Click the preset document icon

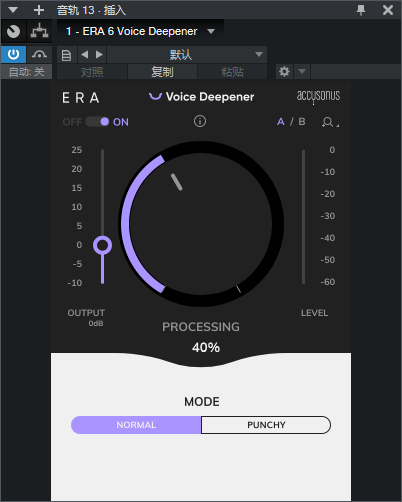tap(67, 55)
